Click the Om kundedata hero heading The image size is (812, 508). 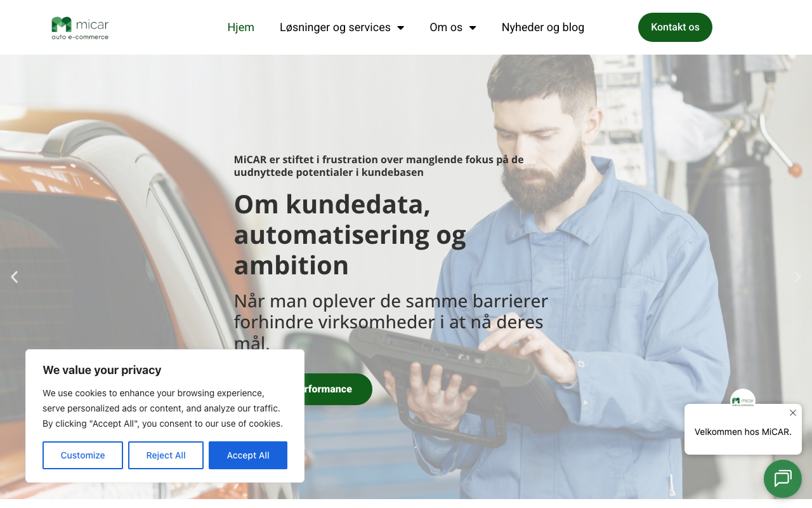[350, 234]
